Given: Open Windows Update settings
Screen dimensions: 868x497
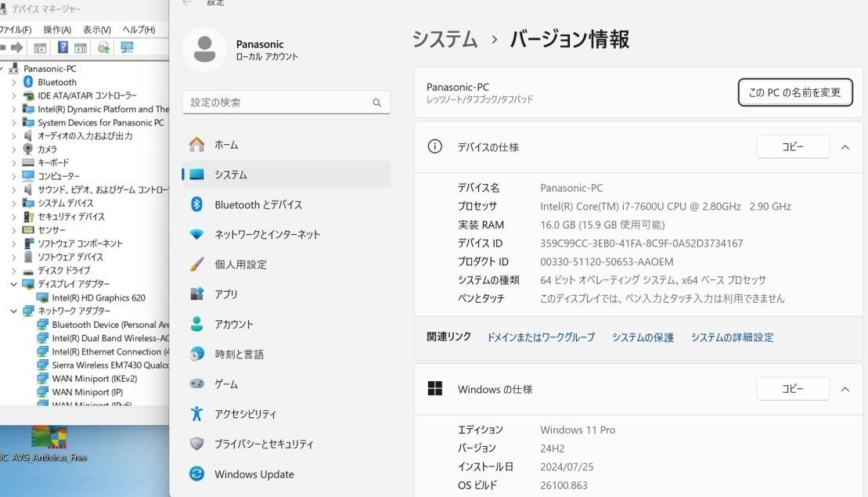Looking at the screenshot, I should tap(286, 474).
